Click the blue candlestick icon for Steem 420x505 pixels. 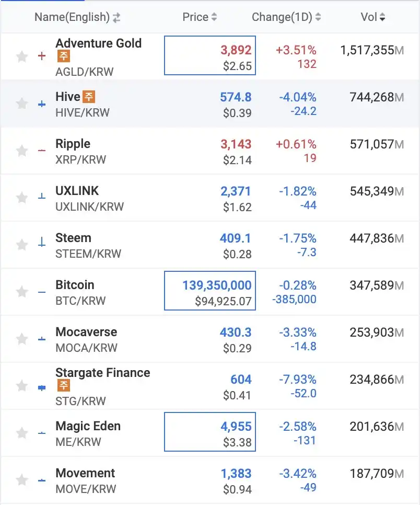(42, 242)
